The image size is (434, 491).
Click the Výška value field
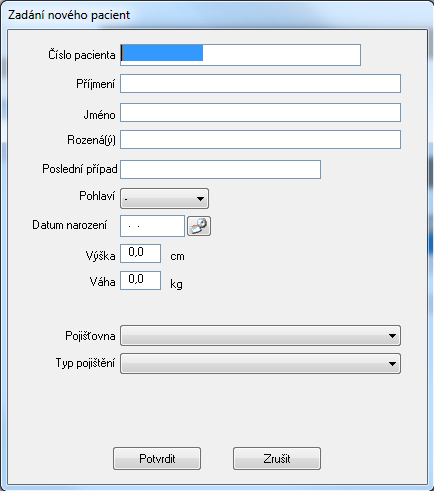(140, 253)
